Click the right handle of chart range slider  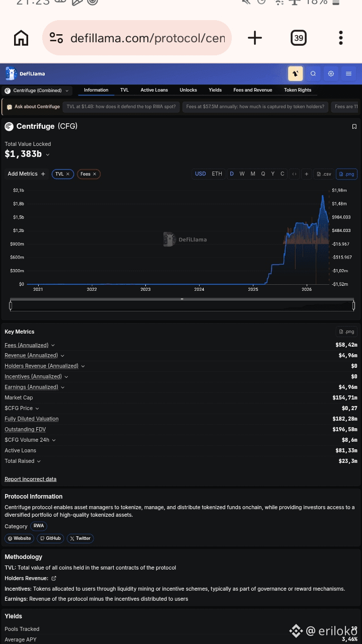[353, 305]
